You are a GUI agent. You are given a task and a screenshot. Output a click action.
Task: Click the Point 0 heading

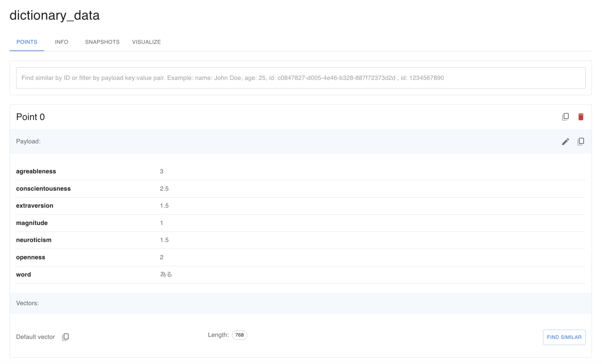[30, 117]
